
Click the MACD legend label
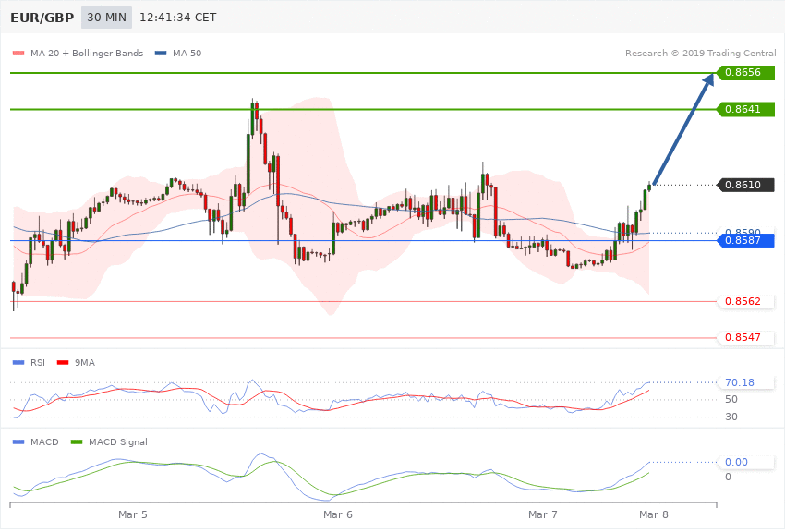(x=44, y=441)
